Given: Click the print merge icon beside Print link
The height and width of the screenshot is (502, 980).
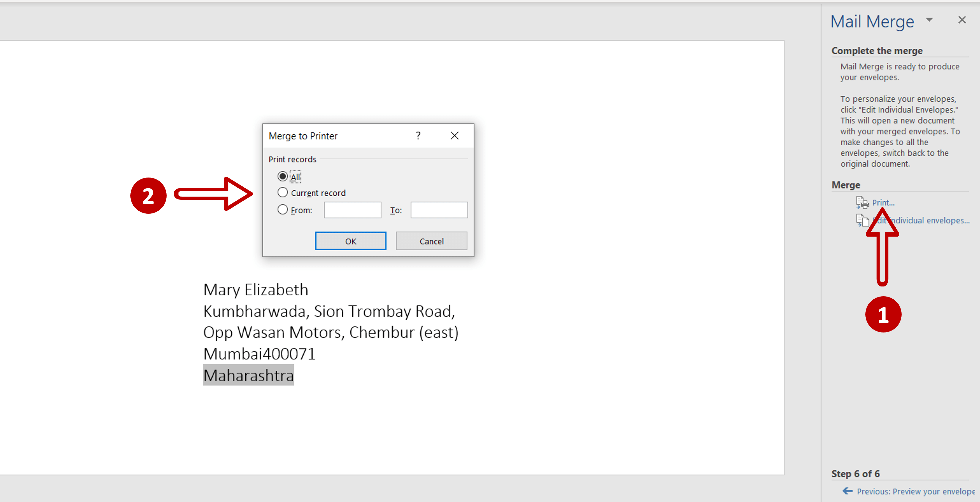Looking at the screenshot, I should click(x=862, y=202).
